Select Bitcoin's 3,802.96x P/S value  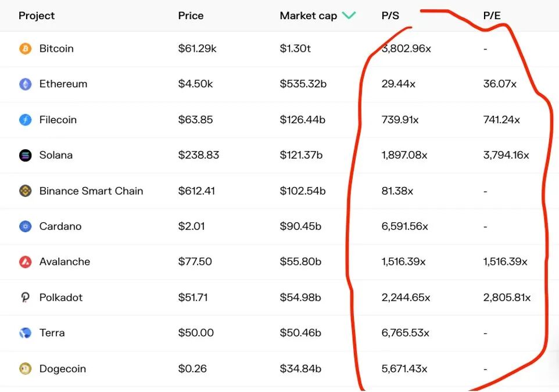(x=406, y=49)
